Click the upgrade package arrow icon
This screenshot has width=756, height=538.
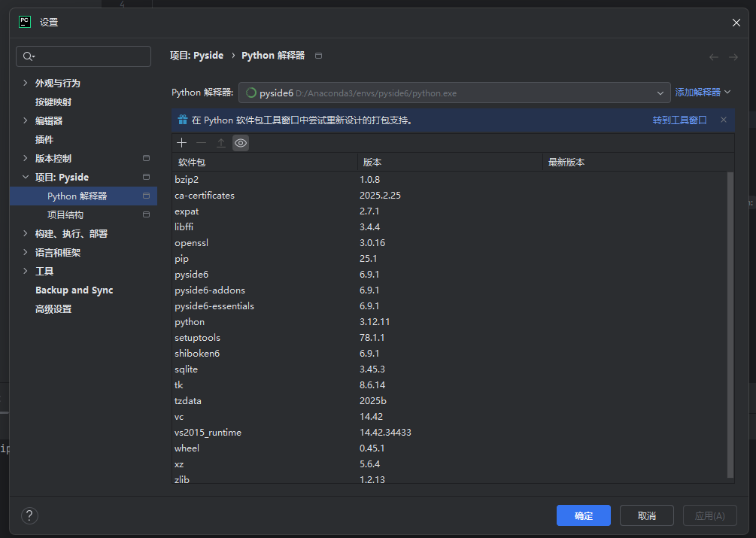(221, 143)
